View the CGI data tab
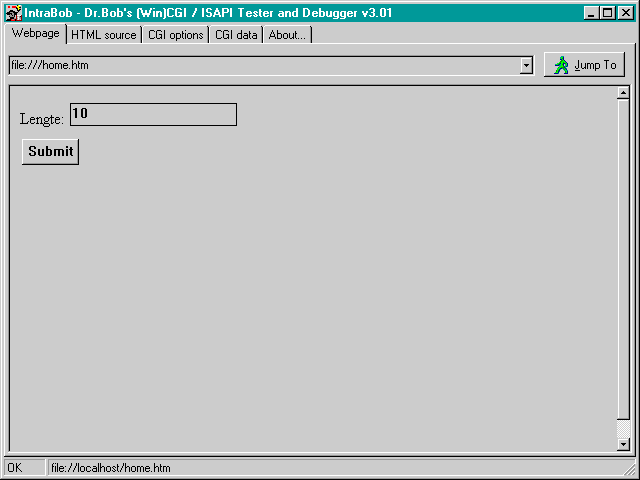 [235, 35]
